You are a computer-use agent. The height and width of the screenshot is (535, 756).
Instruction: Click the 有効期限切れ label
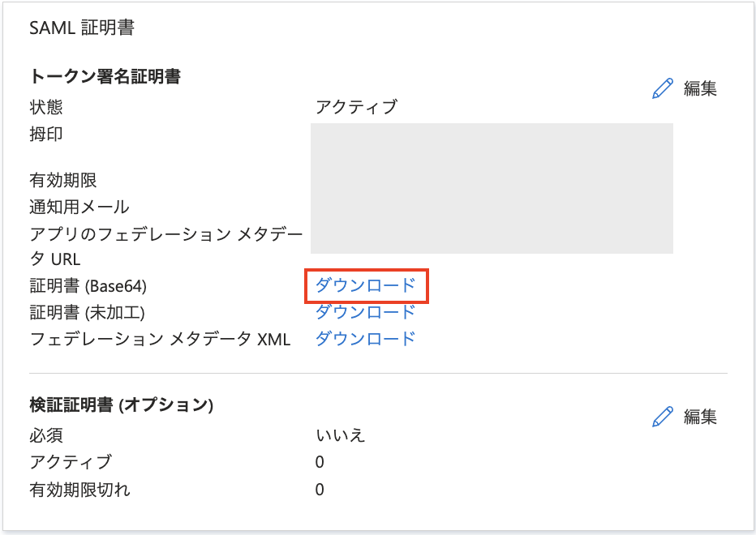(80, 490)
